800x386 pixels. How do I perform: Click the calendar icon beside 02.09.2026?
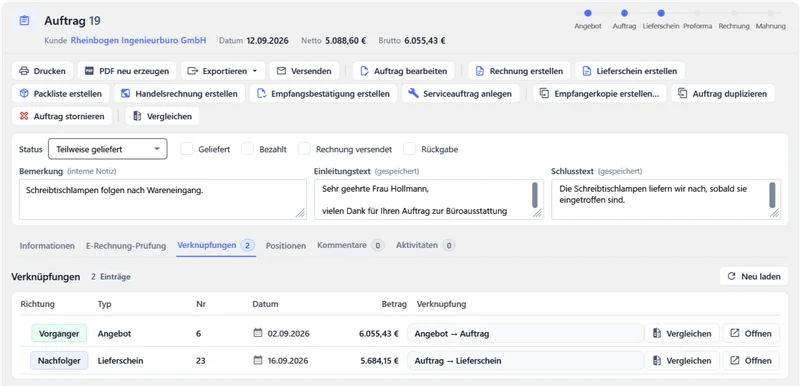[x=258, y=333]
